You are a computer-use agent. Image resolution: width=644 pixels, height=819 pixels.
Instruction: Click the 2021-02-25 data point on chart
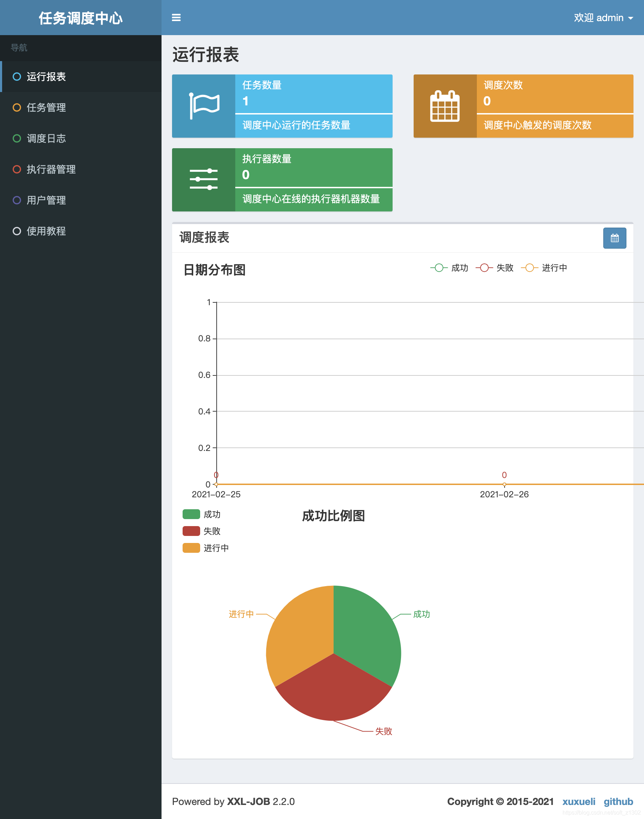pos(216,484)
